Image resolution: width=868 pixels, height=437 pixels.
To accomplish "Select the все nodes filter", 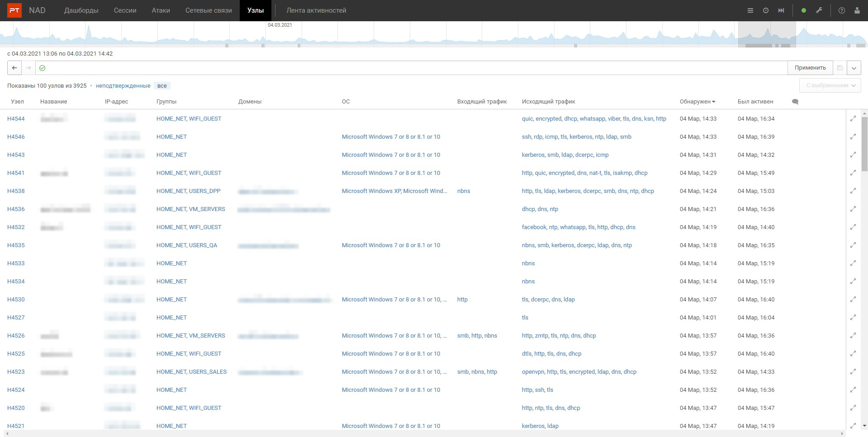I will 162,86.
